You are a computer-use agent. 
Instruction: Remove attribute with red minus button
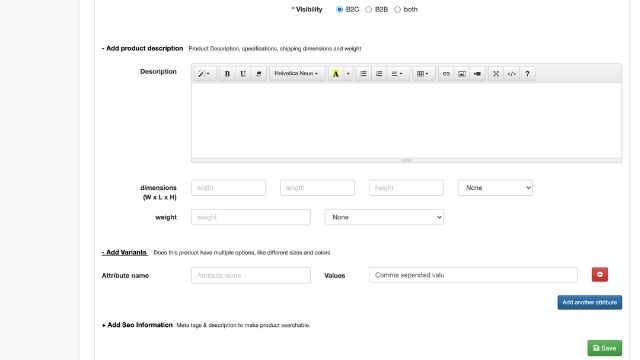[x=600, y=274]
